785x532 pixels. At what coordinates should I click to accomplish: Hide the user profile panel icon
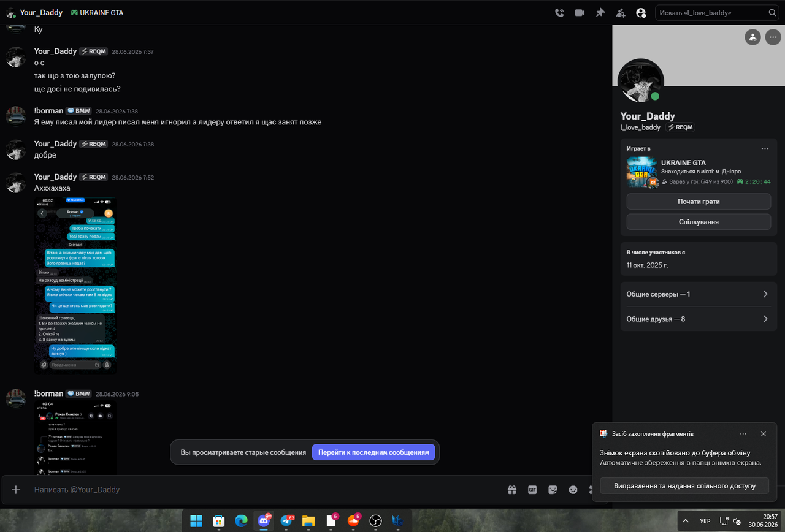[x=641, y=12]
